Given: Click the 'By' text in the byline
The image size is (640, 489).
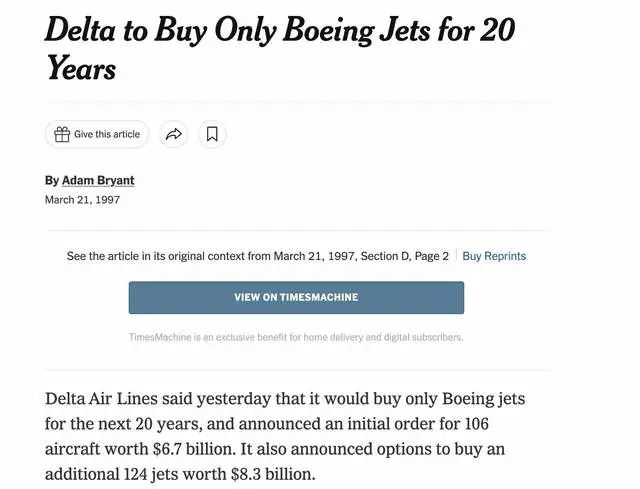Looking at the screenshot, I should [x=52, y=181].
